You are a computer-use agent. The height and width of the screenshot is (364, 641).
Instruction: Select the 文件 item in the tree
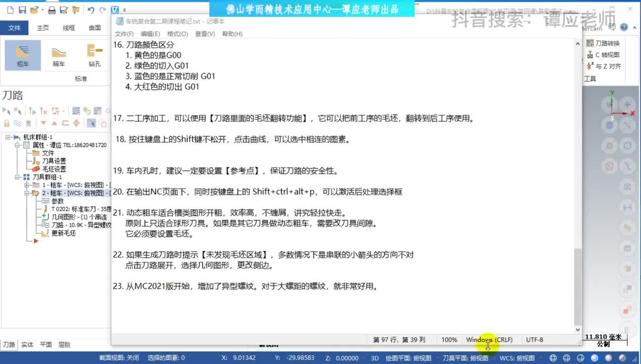coord(48,153)
